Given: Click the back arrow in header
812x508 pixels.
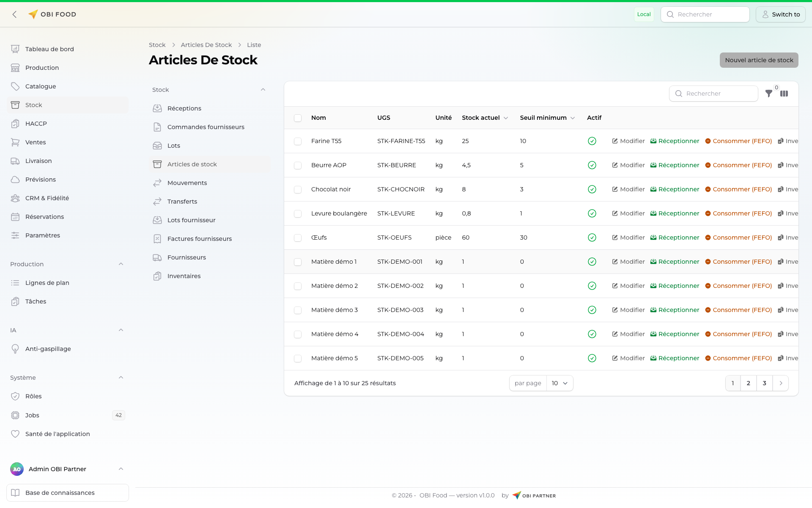Looking at the screenshot, I should click(15, 14).
